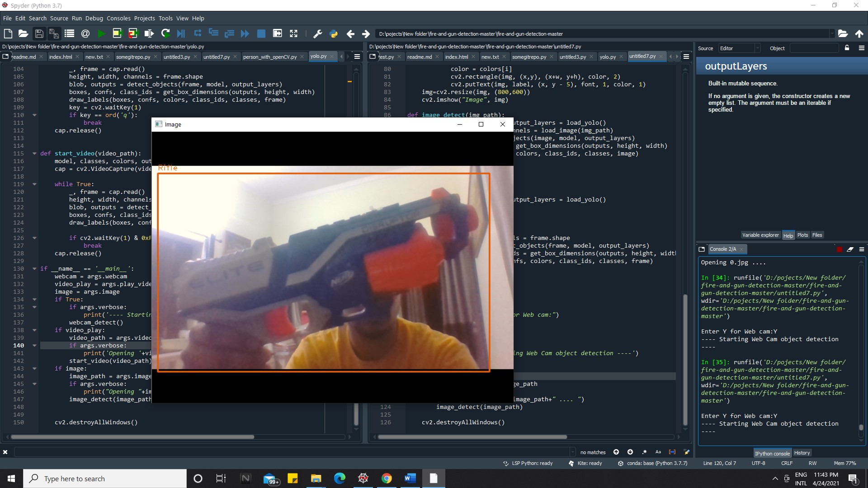The image size is (868, 488).
Task: Toggle regular expression search option
Action: 644,452
